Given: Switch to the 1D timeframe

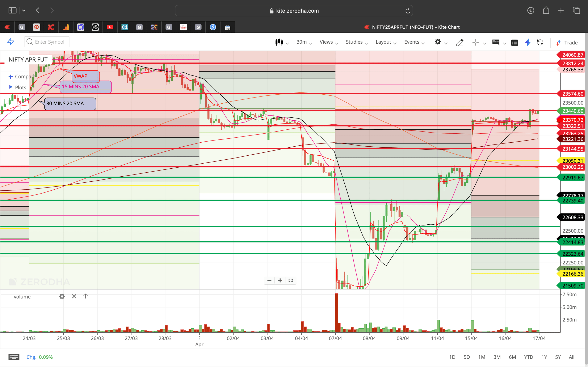Looking at the screenshot, I should (x=453, y=357).
